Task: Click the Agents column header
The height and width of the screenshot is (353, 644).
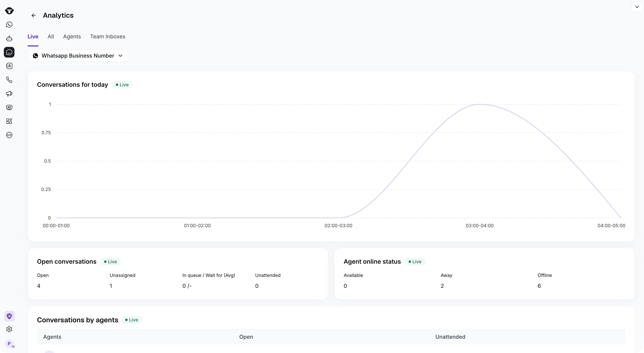Action: point(52,337)
